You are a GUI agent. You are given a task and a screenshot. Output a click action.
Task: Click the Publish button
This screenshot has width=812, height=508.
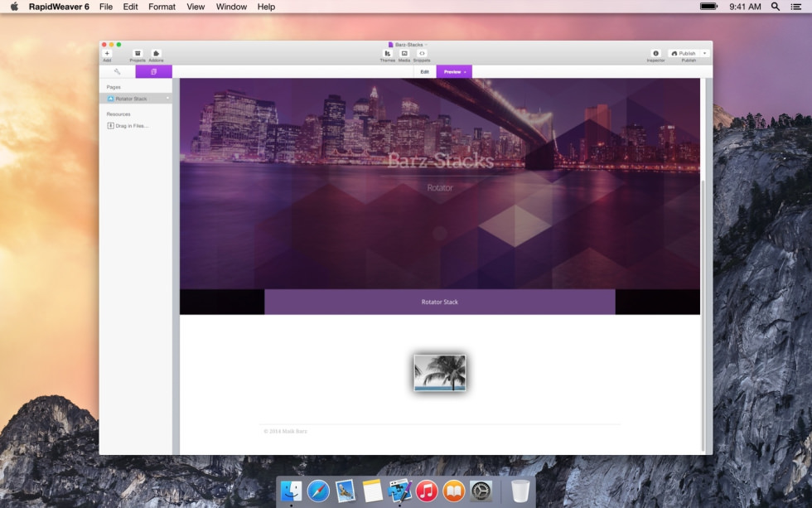tap(684, 53)
